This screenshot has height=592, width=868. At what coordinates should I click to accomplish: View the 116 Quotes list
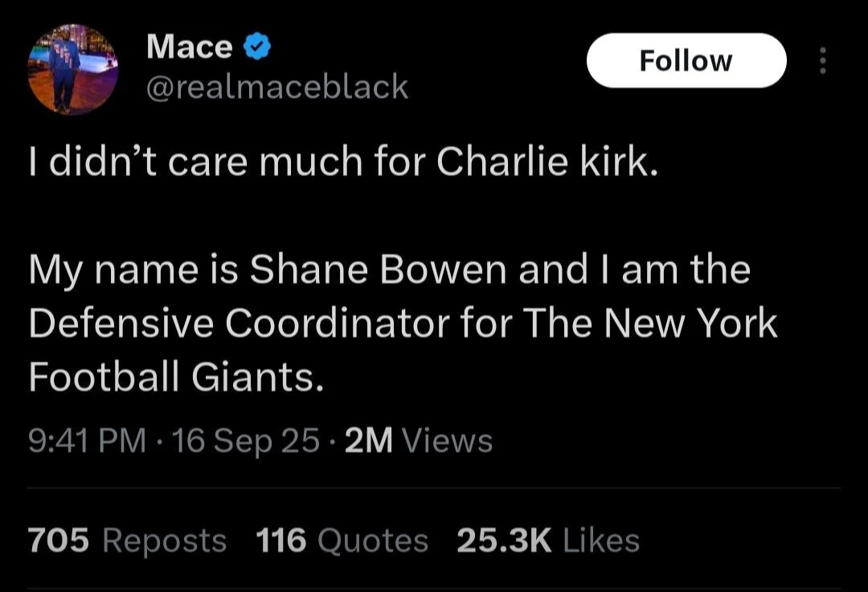click(x=342, y=541)
